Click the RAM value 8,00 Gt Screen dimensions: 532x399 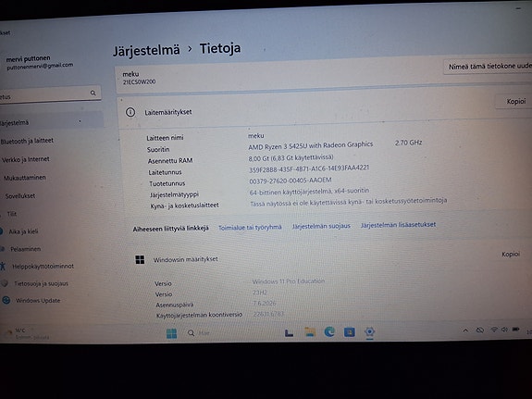coord(291,157)
